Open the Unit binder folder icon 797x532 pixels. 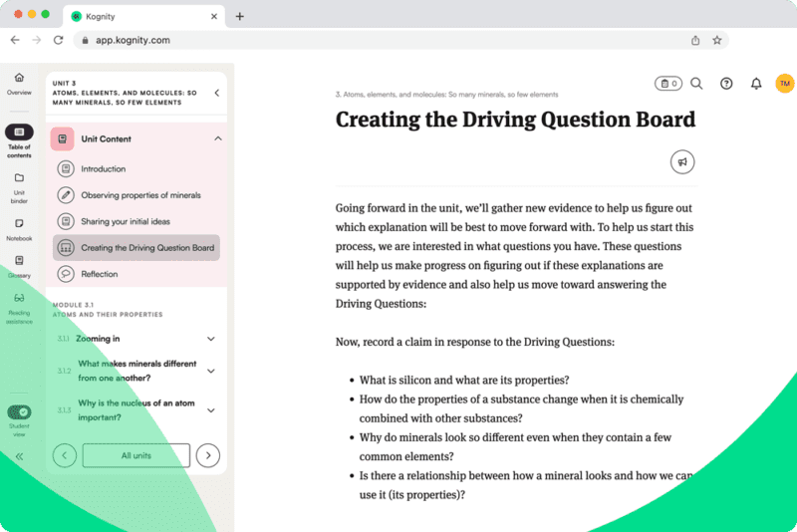[19, 178]
